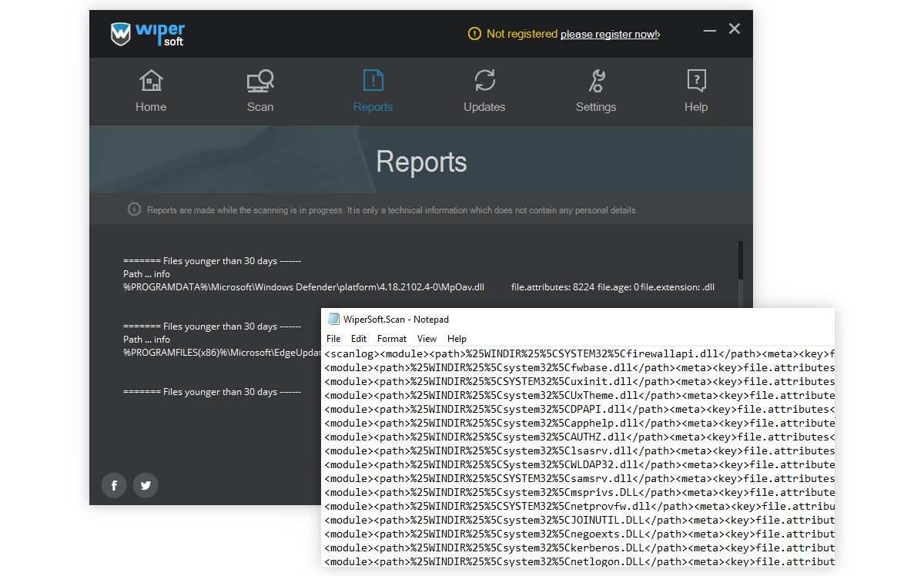Click the kerberos.DLL line in Notepad
The height and width of the screenshot is (576, 924).
pos(579,548)
